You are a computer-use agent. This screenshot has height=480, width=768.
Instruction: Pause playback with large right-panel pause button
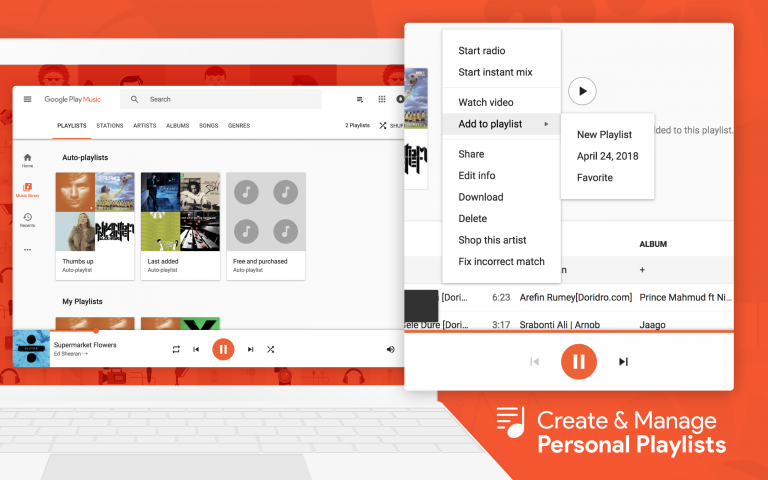[577, 361]
